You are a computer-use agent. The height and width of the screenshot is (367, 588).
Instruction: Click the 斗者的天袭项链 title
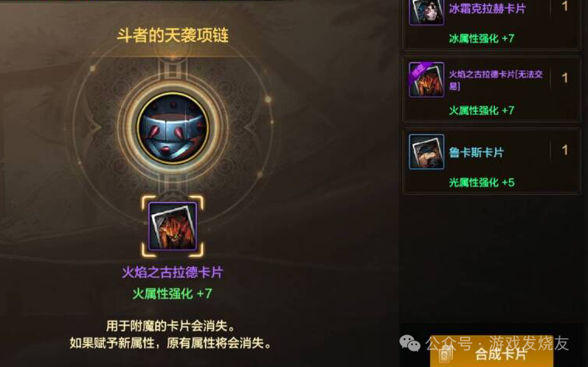172,36
